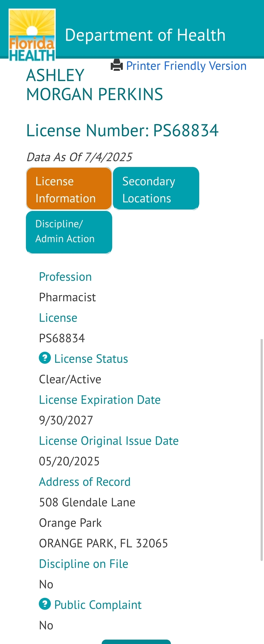Click the 05/20/2025 issue date
The image size is (264, 644).
69,461
